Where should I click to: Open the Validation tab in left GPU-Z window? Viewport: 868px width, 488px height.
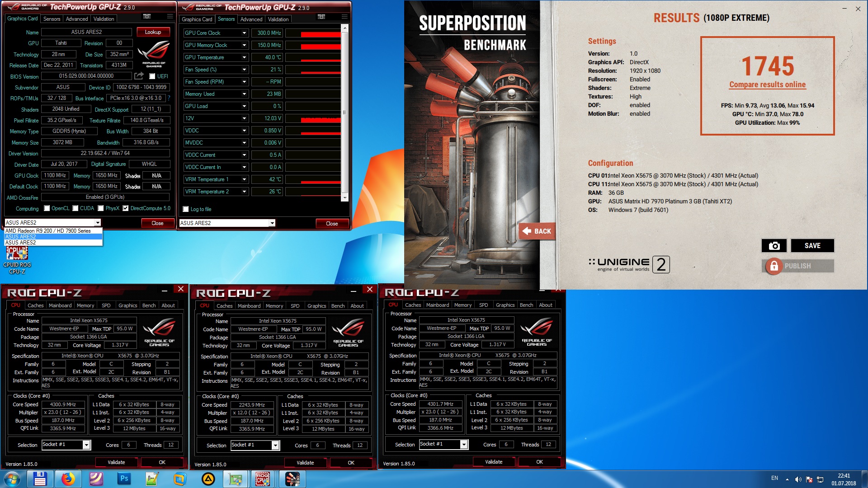pos(104,19)
